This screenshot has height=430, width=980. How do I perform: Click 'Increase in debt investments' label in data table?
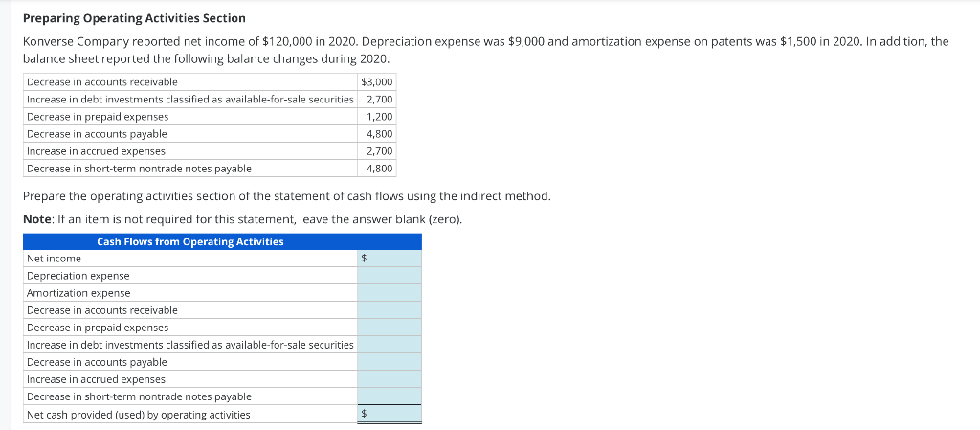pos(190,100)
